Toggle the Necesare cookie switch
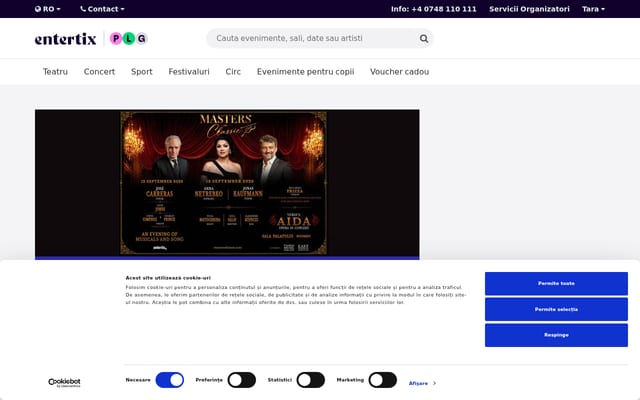Viewport: 640px width, 400px height. [170, 380]
